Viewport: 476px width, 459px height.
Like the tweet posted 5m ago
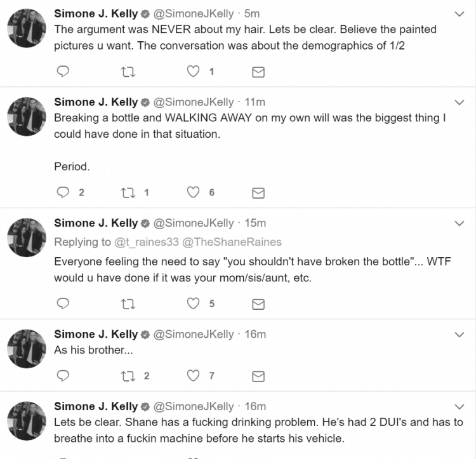click(193, 71)
